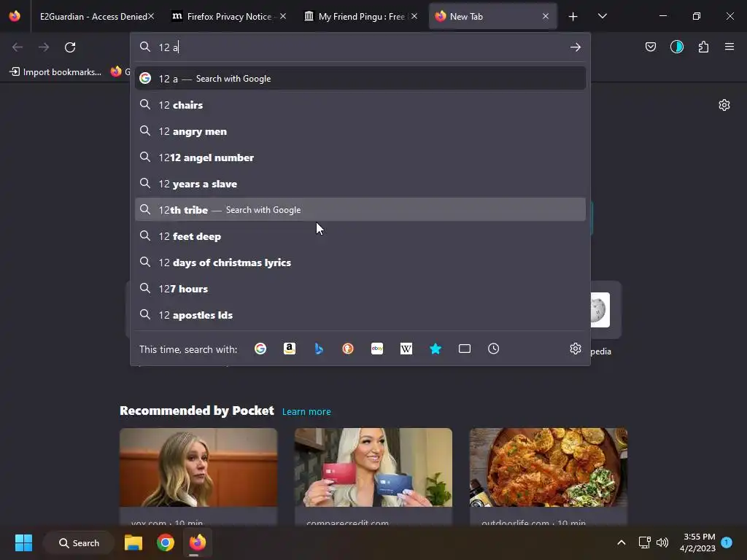Choose the '12 chairs' suggestion
This screenshot has height=560, width=747.
pos(360,105)
